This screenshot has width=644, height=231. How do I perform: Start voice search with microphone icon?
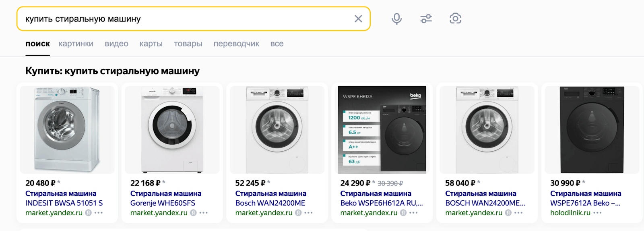396,19
